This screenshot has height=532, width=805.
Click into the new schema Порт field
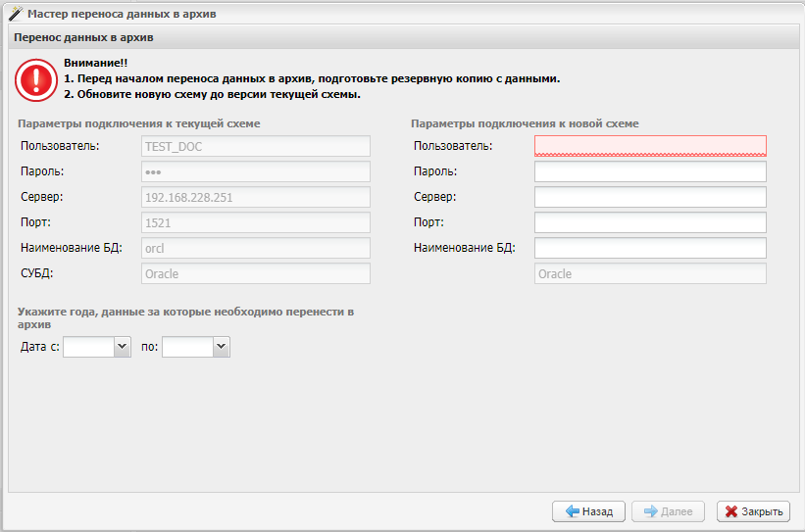tap(649, 222)
